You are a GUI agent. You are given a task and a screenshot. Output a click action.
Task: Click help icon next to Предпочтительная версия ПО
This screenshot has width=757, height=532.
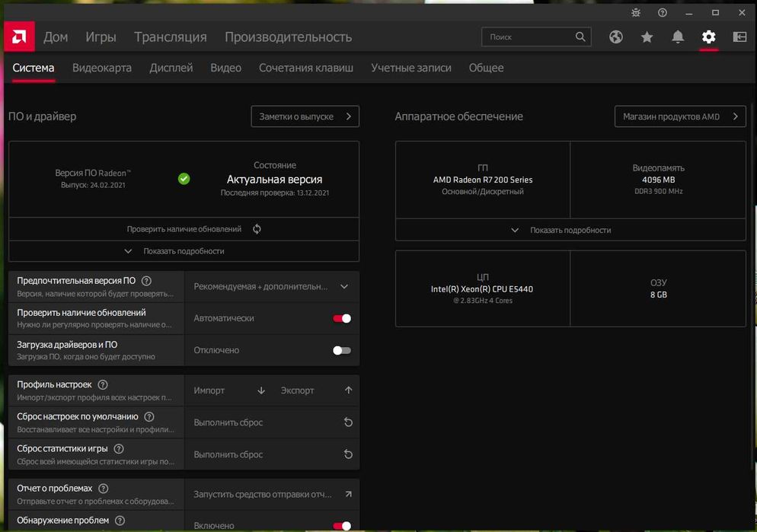point(146,281)
